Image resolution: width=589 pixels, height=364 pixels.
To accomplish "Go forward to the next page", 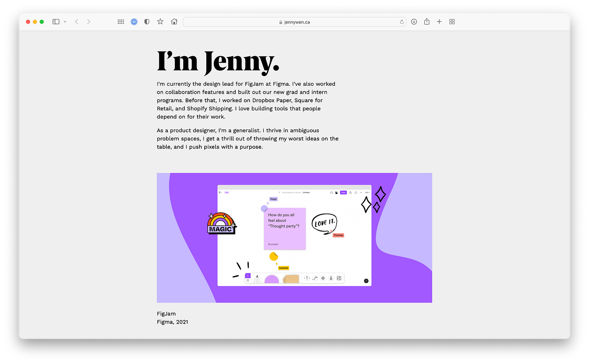I will pos(89,22).
